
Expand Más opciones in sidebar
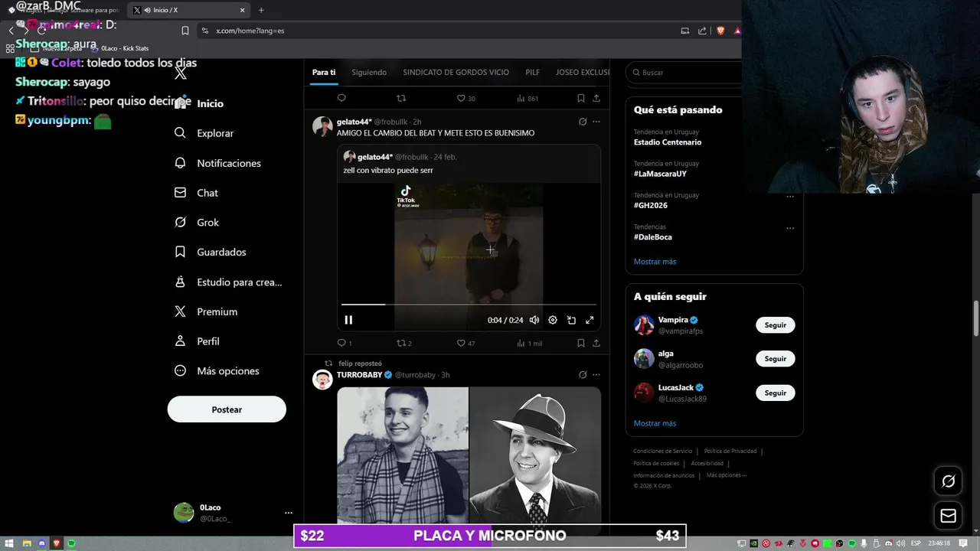[x=219, y=370]
